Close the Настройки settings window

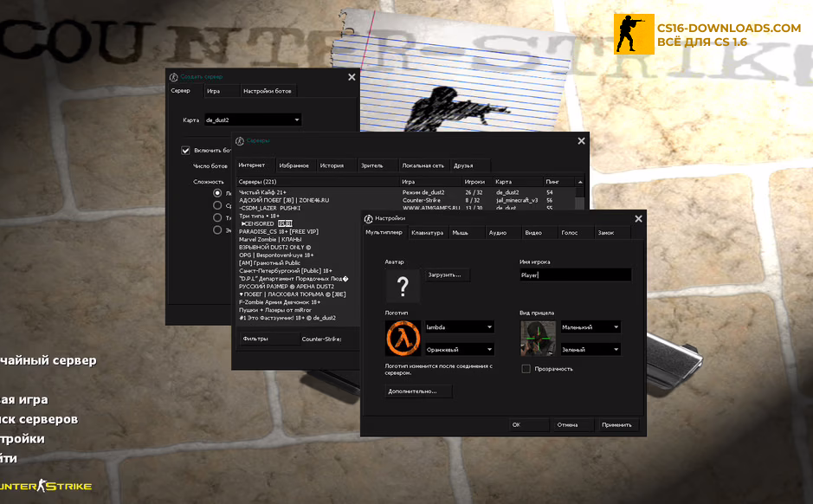(638, 219)
